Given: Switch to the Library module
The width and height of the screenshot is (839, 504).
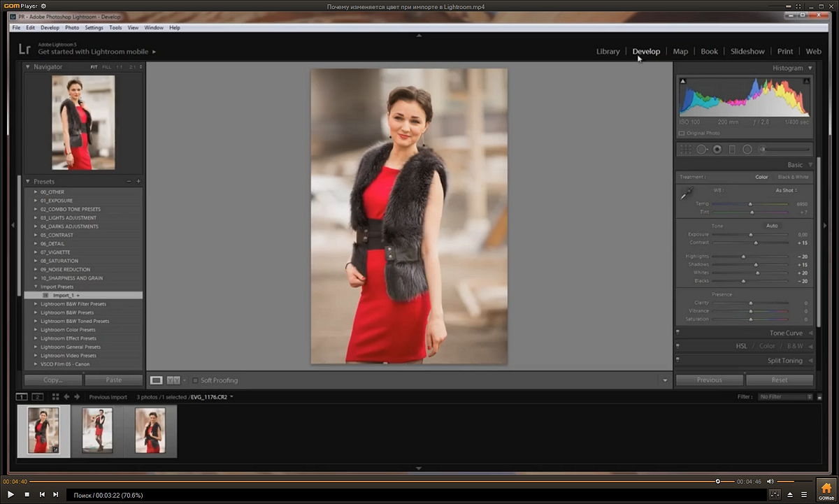Looking at the screenshot, I should coord(608,51).
